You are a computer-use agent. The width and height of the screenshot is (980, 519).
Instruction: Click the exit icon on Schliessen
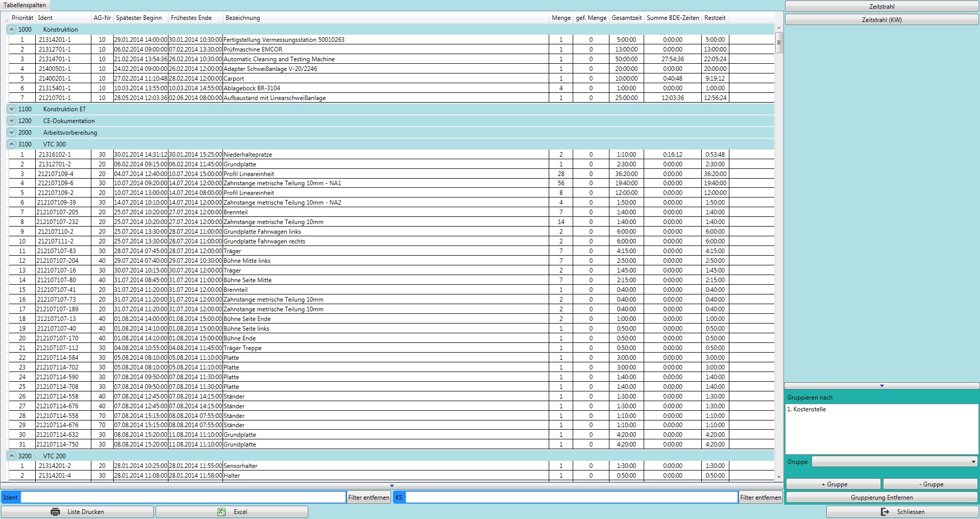tap(885, 512)
